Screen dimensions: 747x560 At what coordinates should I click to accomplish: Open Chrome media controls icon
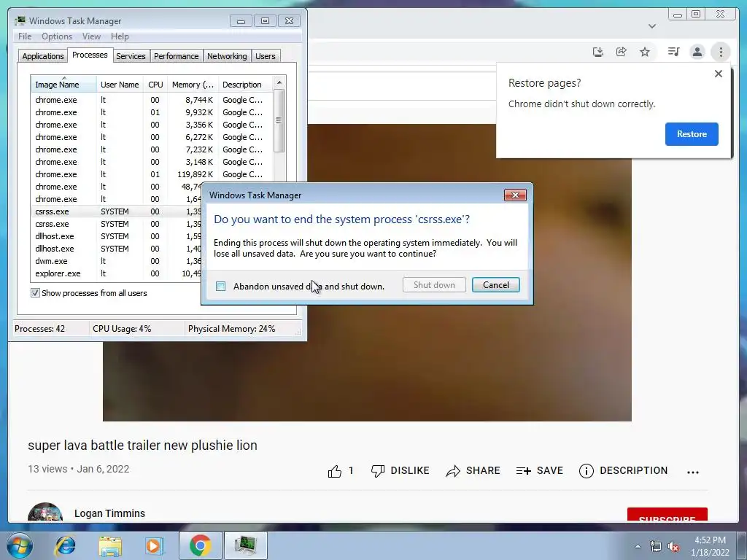tap(673, 52)
